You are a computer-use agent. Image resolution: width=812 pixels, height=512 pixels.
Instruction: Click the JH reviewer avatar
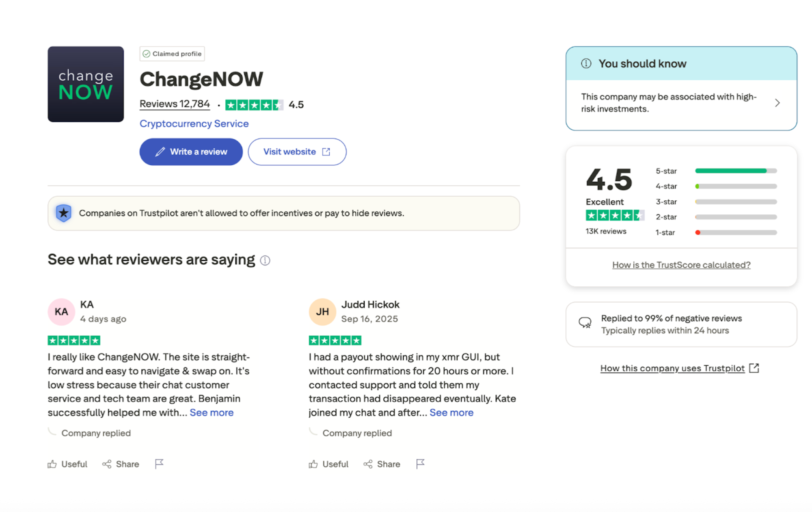(322, 312)
